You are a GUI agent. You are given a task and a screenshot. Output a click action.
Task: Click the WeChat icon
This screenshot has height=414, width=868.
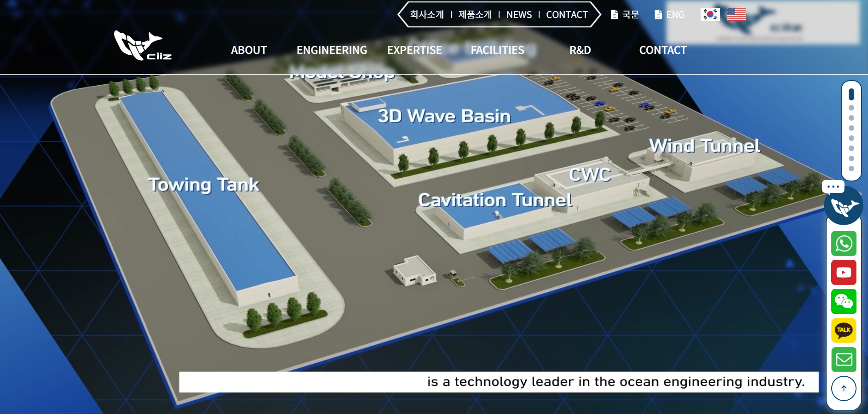pos(844,302)
